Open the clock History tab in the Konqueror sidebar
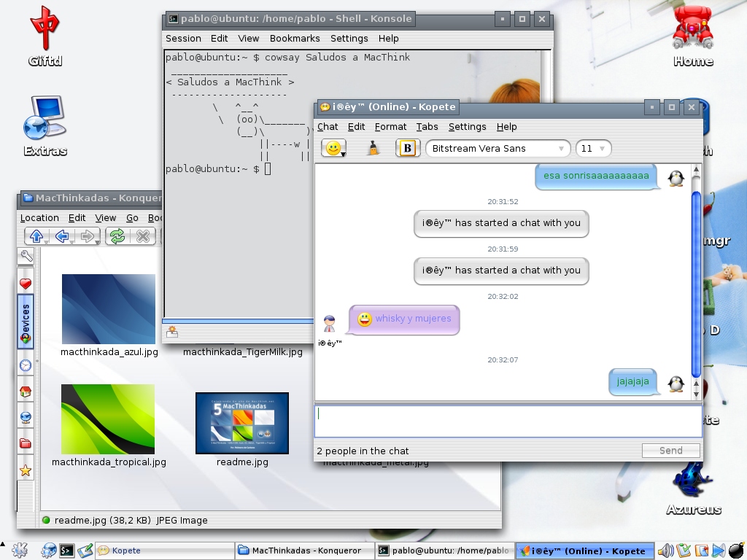The height and width of the screenshot is (560, 747). click(26, 365)
